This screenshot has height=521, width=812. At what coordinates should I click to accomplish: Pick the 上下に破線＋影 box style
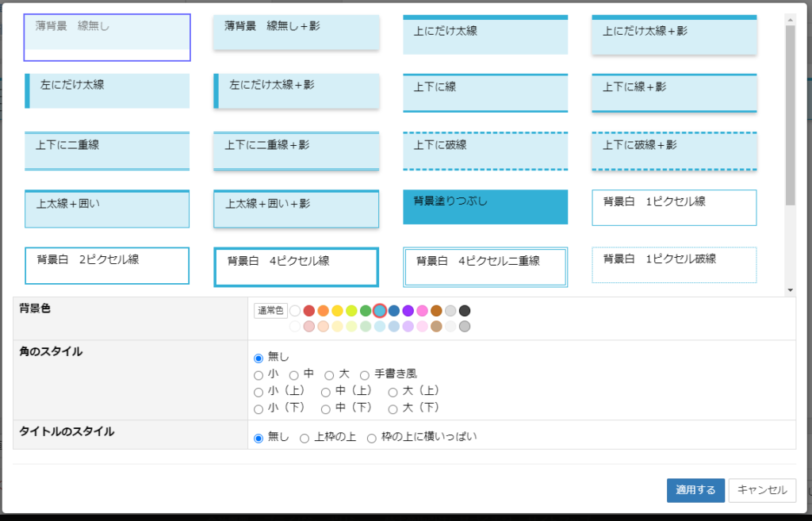tap(674, 151)
